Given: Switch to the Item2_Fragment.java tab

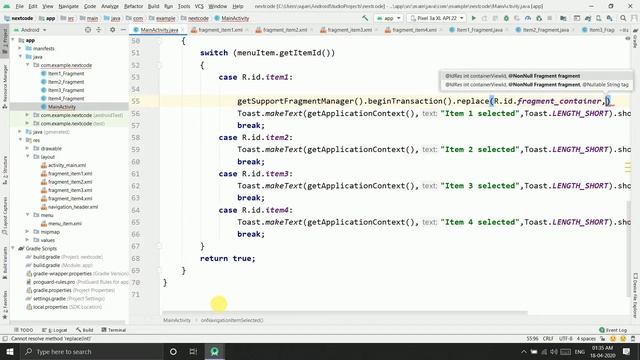Looking at the screenshot, I should [x=545, y=30].
